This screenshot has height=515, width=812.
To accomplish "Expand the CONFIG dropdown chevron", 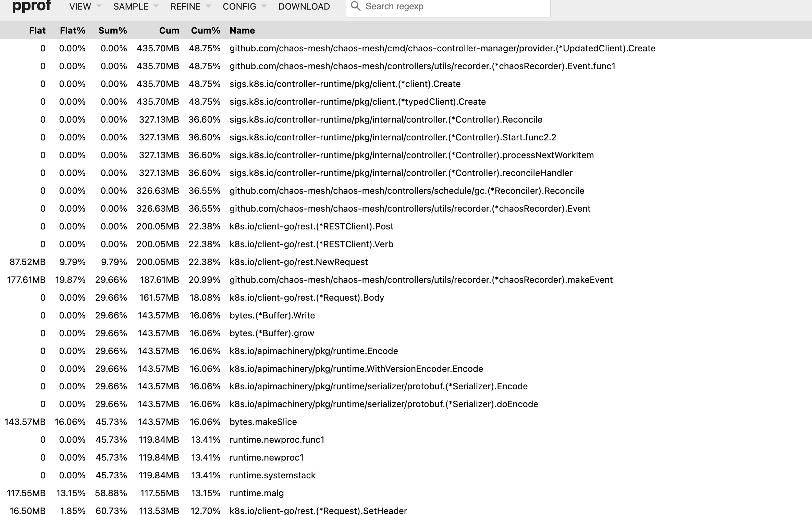I will (264, 6).
